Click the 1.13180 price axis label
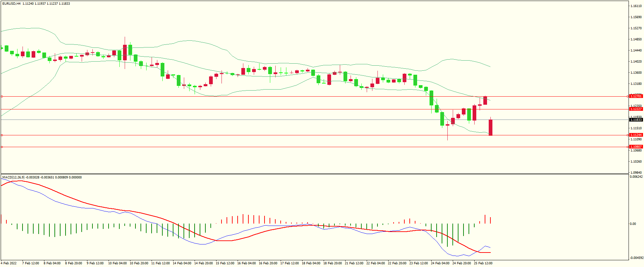 point(636,84)
